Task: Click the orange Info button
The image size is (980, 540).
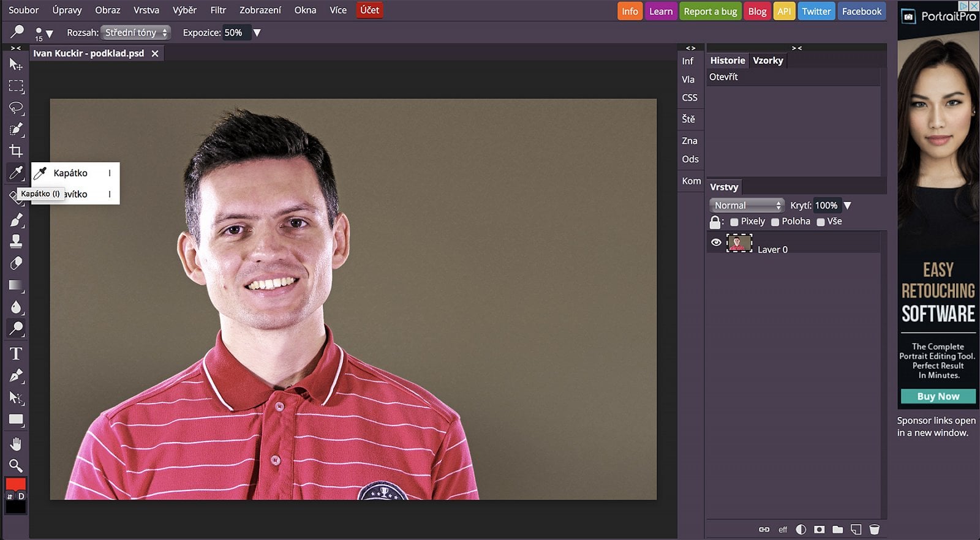Action: tap(630, 11)
